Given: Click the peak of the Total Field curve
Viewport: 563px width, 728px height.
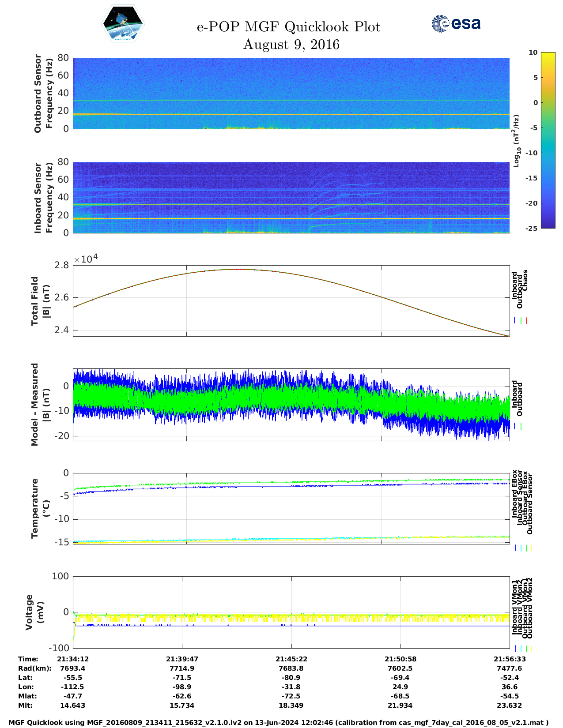Looking at the screenshot, I should pos(238,269).
